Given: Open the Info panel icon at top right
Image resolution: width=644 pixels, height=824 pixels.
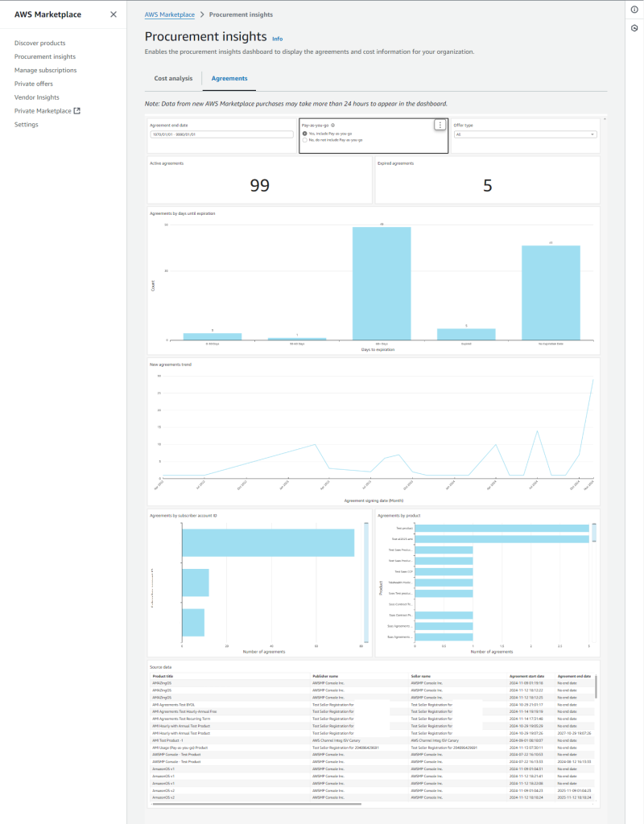Looking at the screenshot, I should click(x=635, y=8).
